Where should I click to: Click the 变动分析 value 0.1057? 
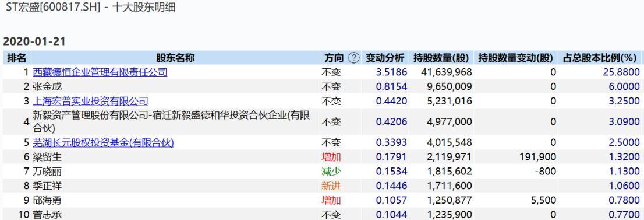(391, 201)
